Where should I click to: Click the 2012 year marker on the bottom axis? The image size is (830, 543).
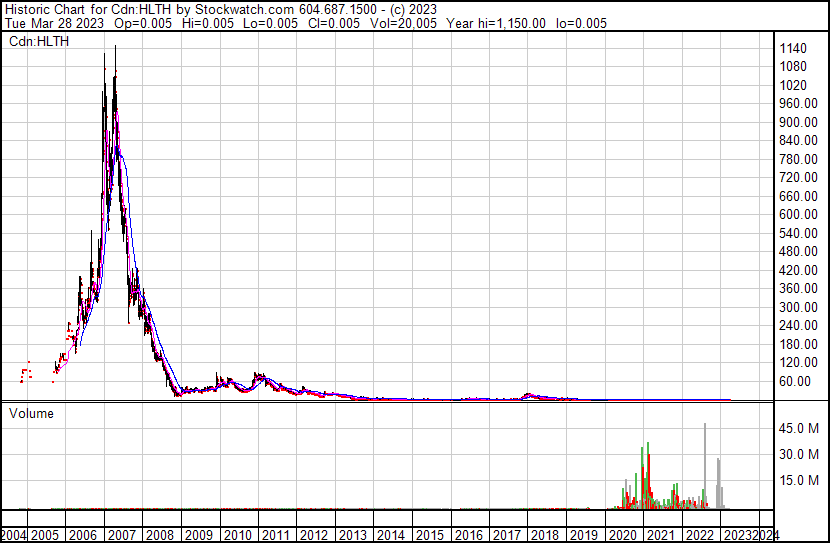point(314,535)
